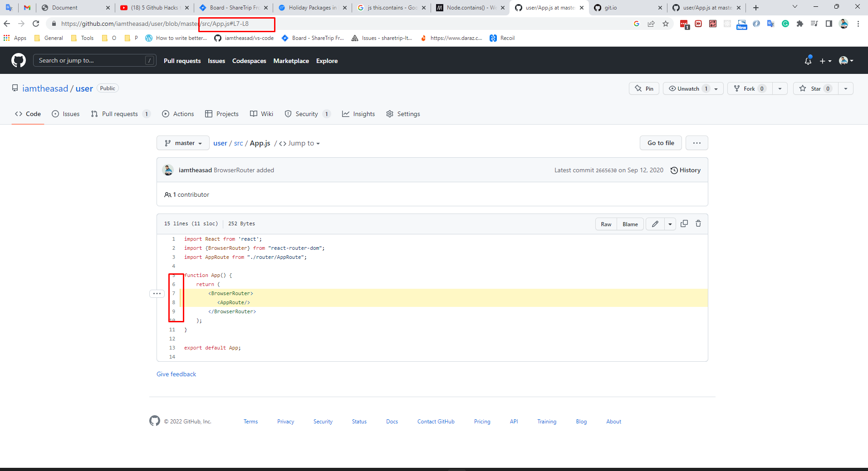Click the kebab menu next to line 7
The height and width of the screenshot is (471, 868).
157,293
